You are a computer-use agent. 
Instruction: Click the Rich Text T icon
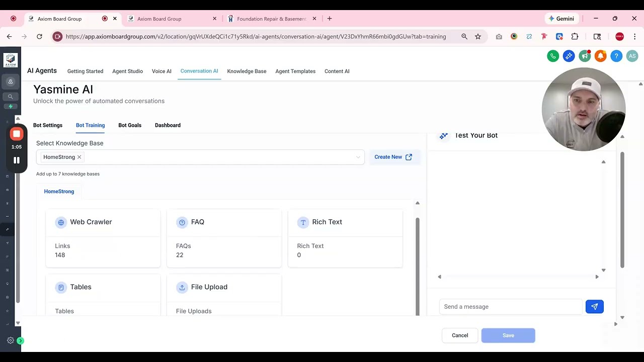pyautogui.click(x=303, y=222)
